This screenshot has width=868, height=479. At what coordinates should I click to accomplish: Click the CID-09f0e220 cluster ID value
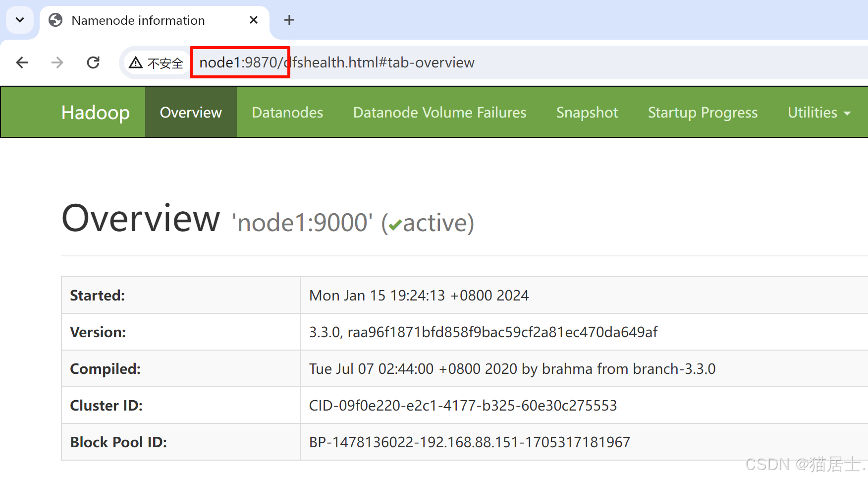[463, 406]
